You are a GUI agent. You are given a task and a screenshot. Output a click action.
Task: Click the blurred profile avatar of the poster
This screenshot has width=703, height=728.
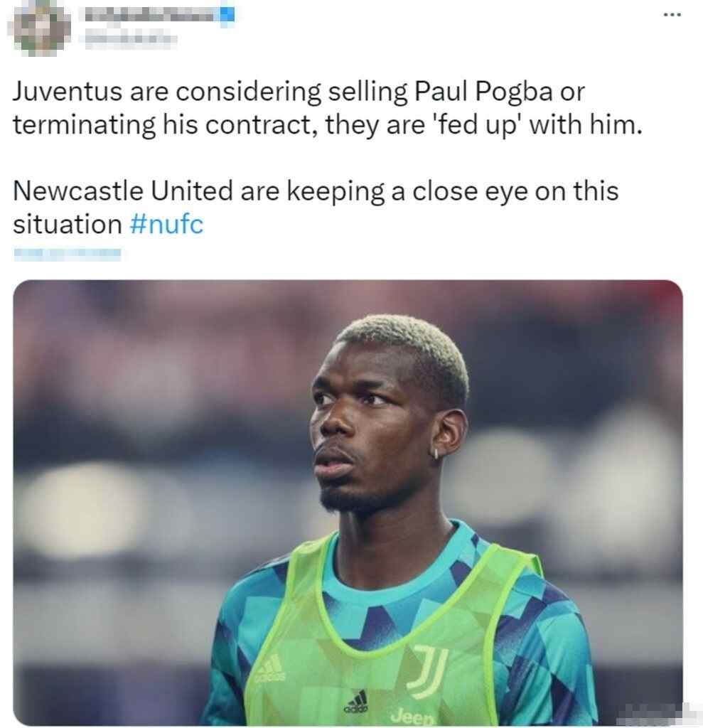coord(40,28)
